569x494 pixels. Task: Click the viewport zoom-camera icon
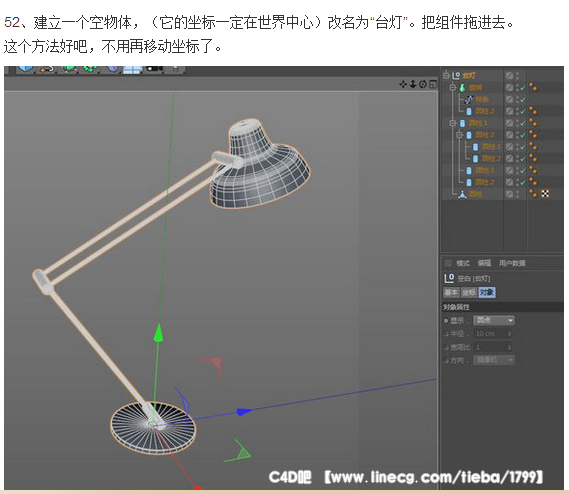point(413,84)
